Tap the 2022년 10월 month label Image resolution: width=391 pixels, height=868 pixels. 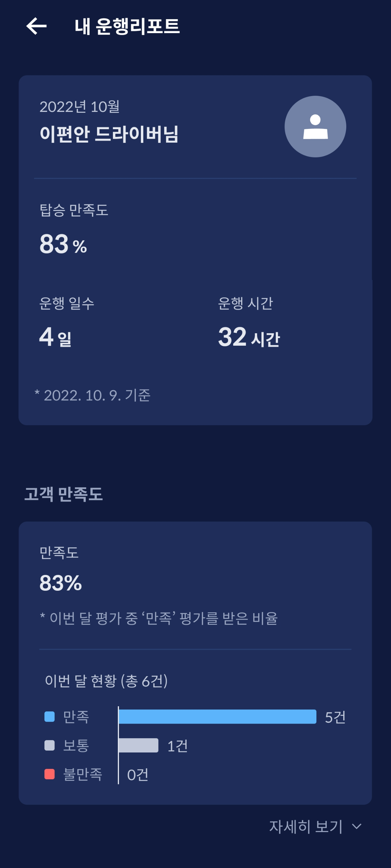click(x=80, y=107)
